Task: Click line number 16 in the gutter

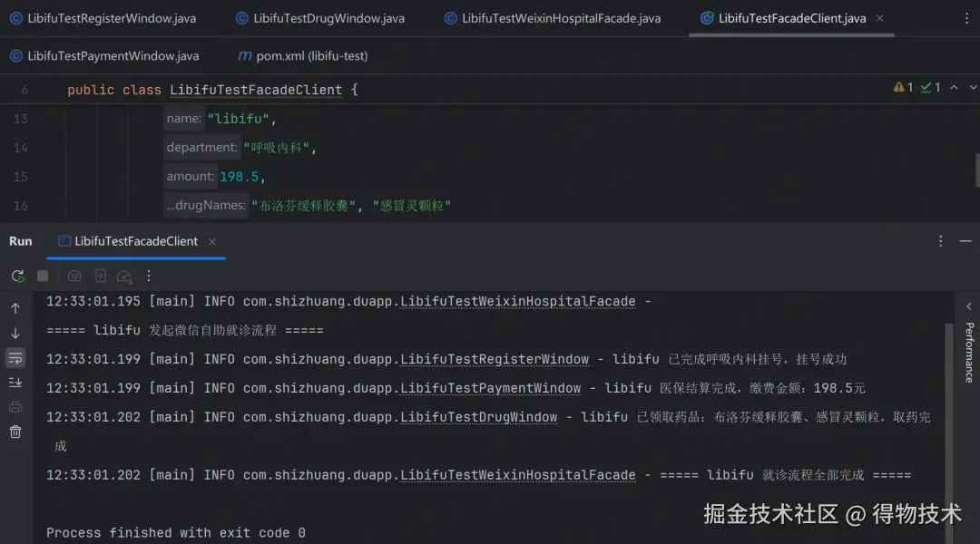Action: [21, 206]
